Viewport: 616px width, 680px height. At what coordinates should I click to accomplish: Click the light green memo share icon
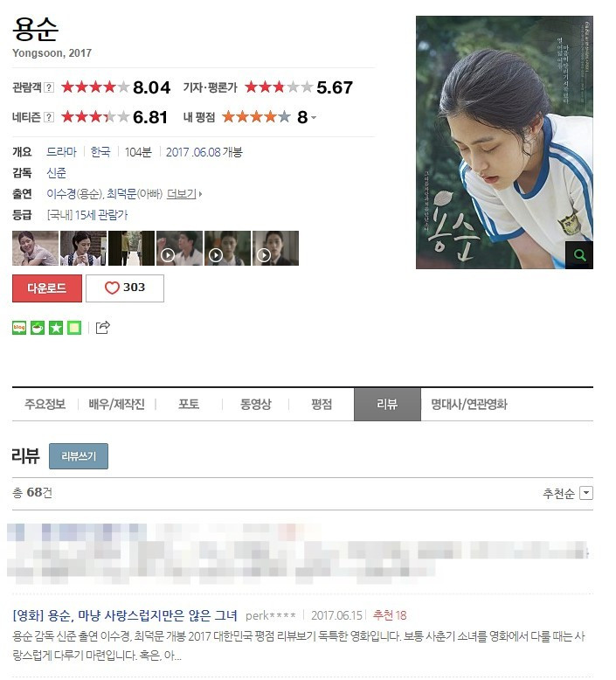[74, 328]
